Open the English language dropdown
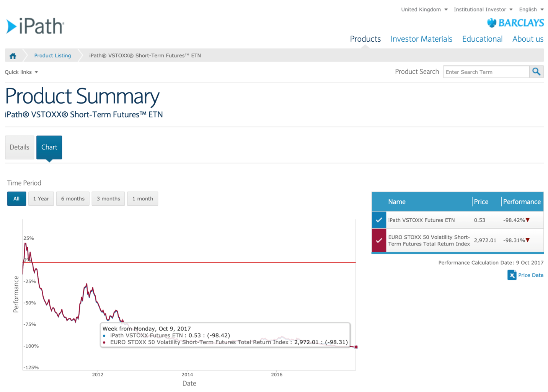Image resolution: width=548 pixels, height=392 pixels. pyautogui.click(x=531, y=10)
